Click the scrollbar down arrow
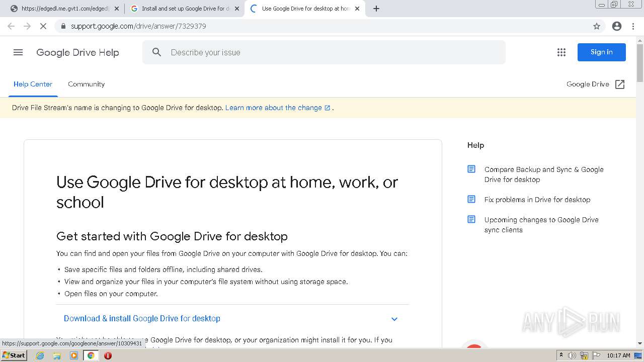 click(640, 343)
